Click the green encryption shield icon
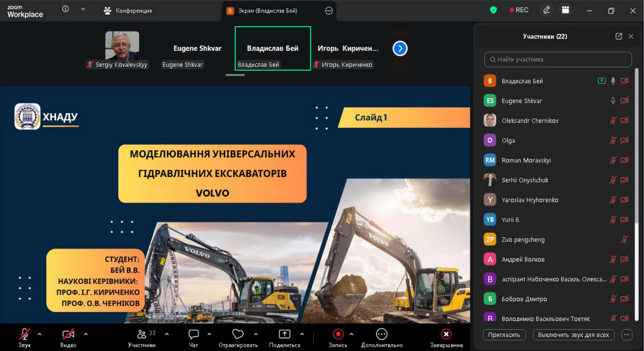 point(493,10)
